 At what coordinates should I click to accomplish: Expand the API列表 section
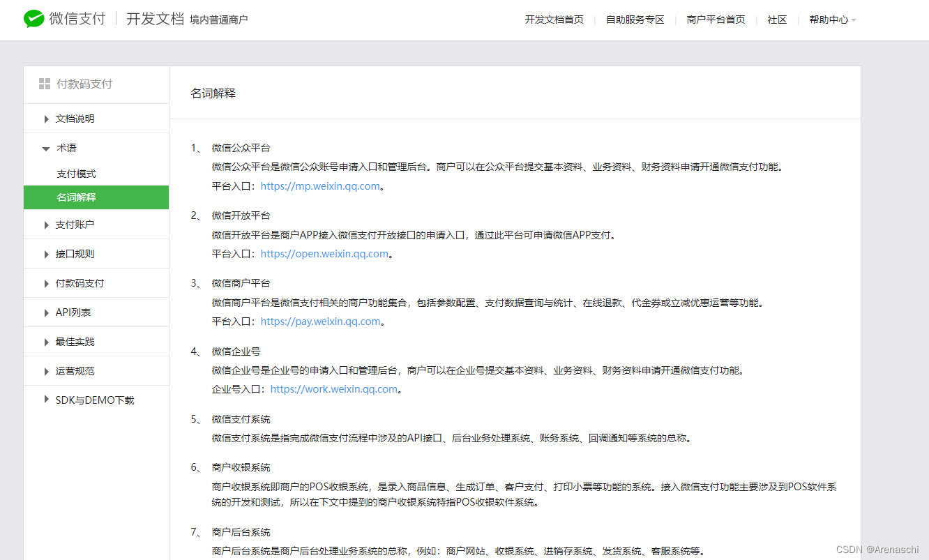[74, 312]
